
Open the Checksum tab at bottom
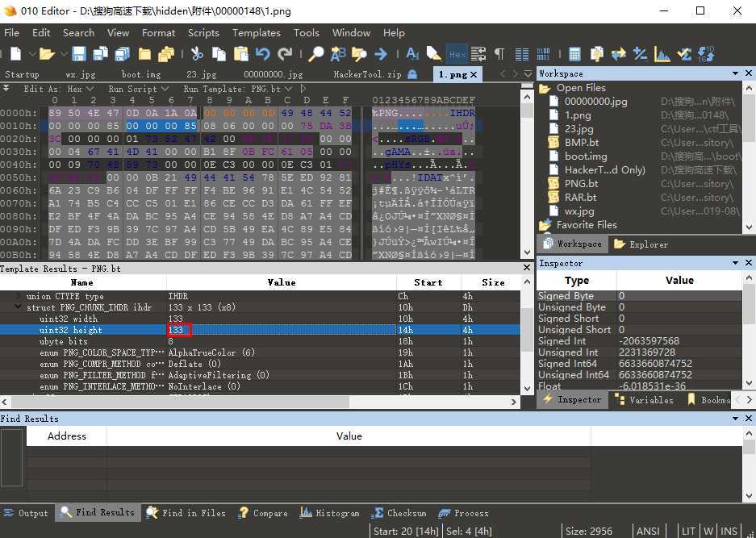pos(399,513)
